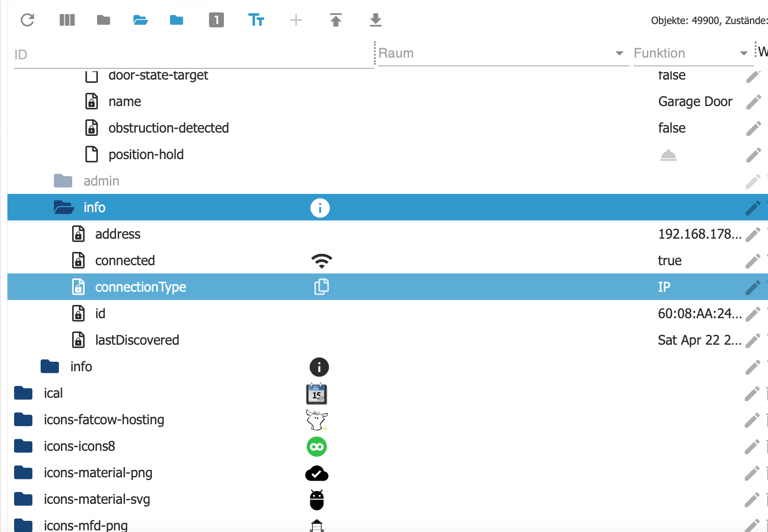Collapse the selected open info folder
Image resolution: width=768 pixels, height=532 pixels.
pyautogui.click(x=64, y=207)
